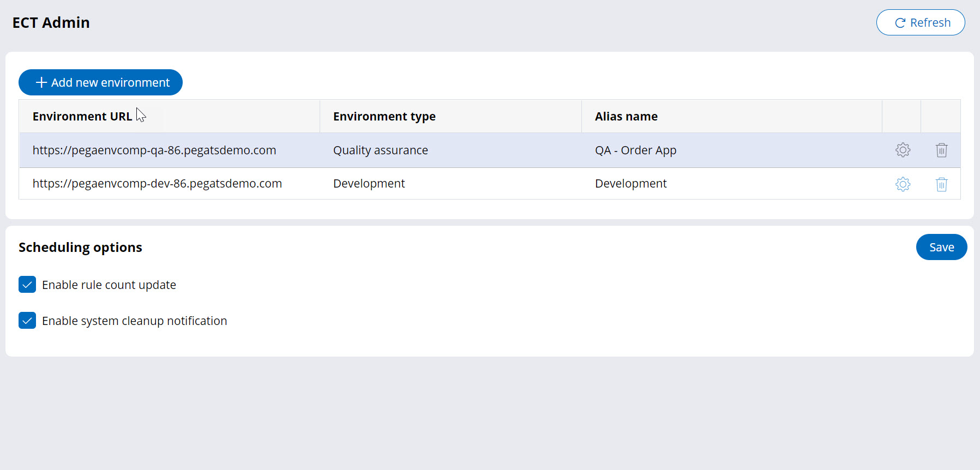Click the QA - Order App alias cell

[x=635, y=150]
